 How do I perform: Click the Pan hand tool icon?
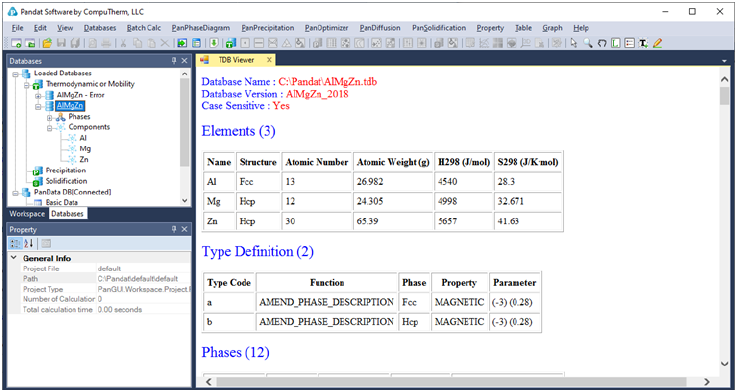click(x=602, y=43)
